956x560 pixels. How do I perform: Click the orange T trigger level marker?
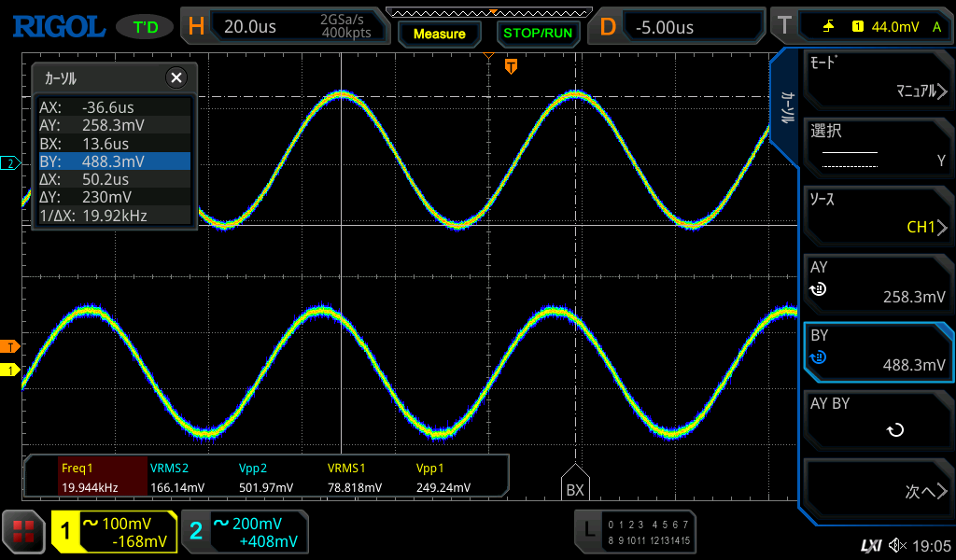pos(10,347)
